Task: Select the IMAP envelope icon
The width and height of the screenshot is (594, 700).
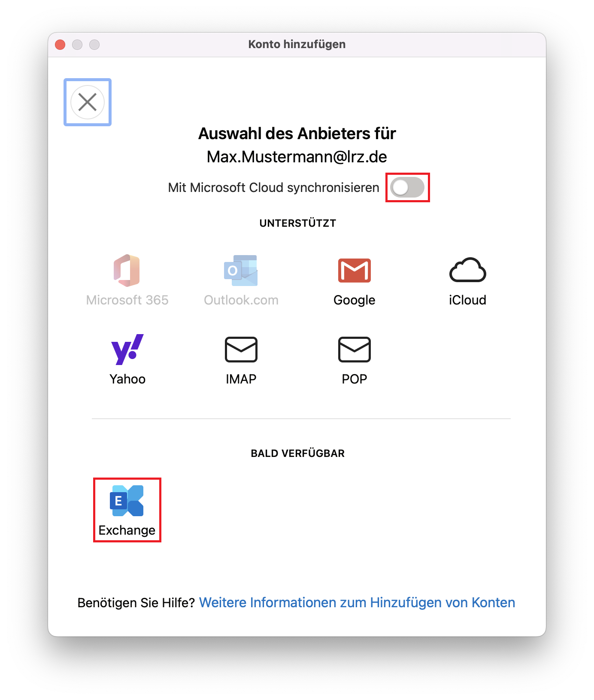Action: (241, 350)
